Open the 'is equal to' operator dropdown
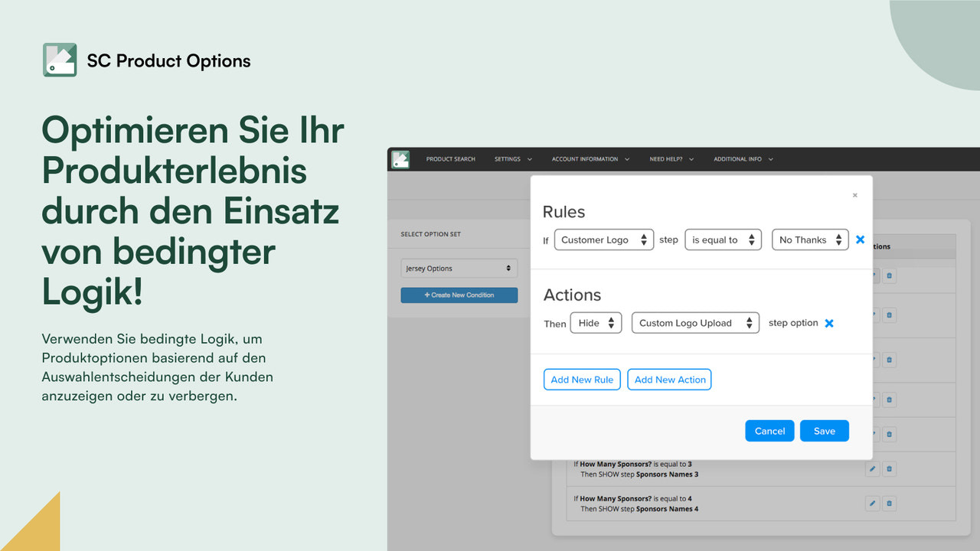 (723, 240)
